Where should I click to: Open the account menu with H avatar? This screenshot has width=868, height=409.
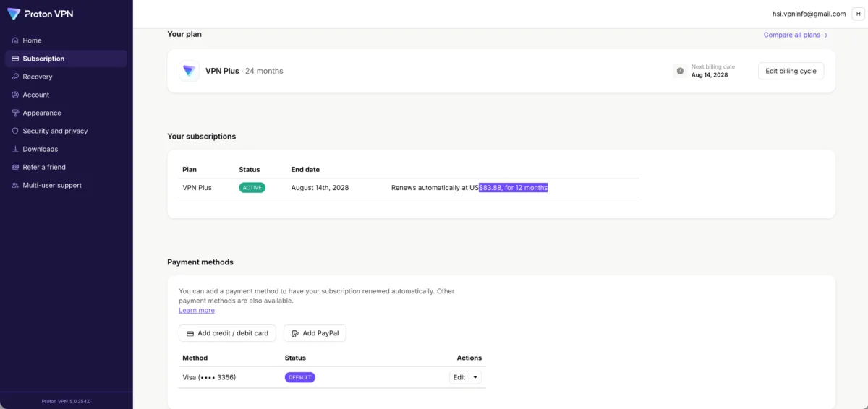[x=859, y=14]
